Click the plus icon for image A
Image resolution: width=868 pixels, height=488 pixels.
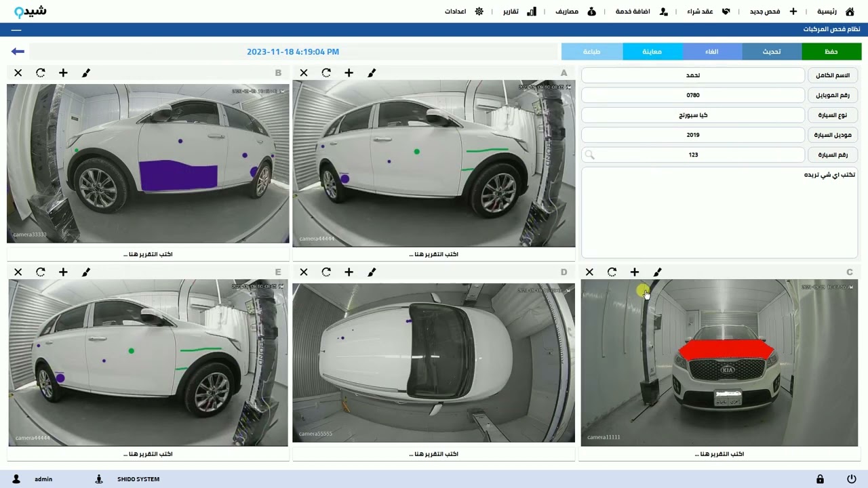349,73
